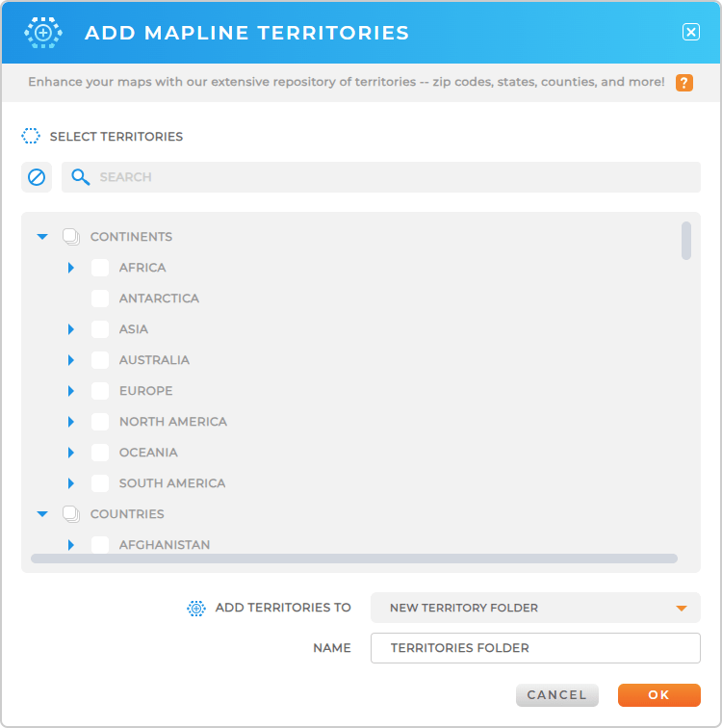Select the South America tree item
The height and width of the screenshot is (728, 722).
tap(172, 483)
